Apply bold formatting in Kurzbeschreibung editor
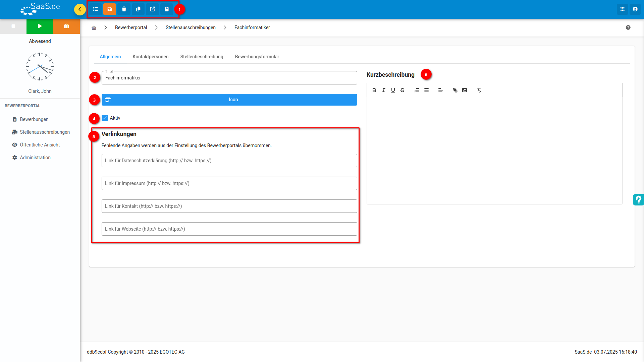The image size is (644, 362). [x=374, y=90]
